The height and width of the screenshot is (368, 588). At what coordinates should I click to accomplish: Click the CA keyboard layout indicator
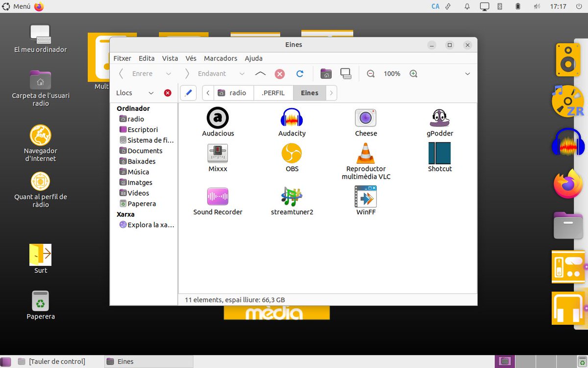pyautogui.click(x=435, y=6)
